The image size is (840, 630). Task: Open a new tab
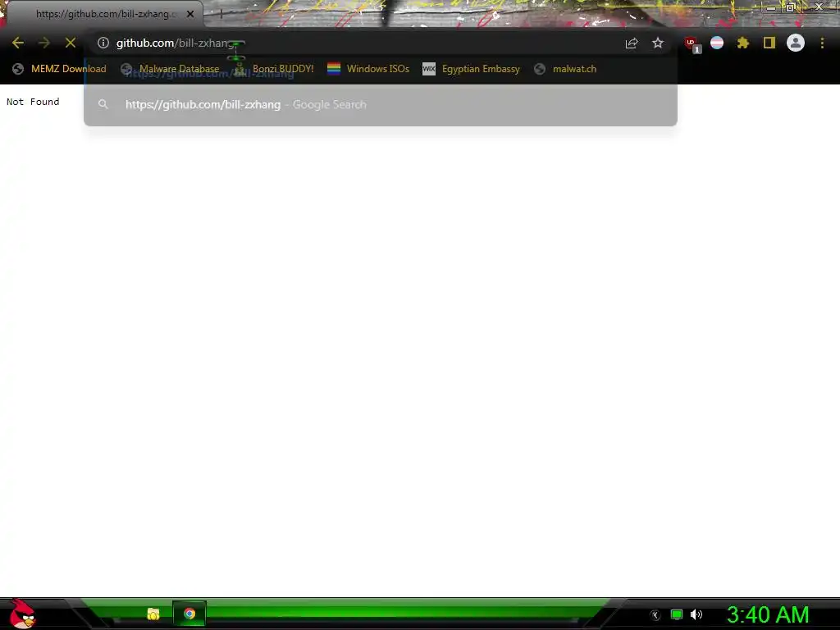point(221,14)
